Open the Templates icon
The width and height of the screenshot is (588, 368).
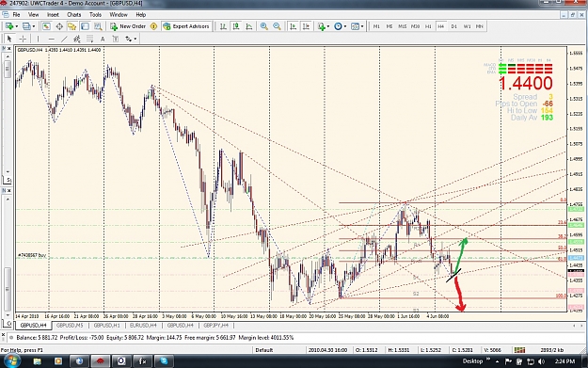point(355,26)
